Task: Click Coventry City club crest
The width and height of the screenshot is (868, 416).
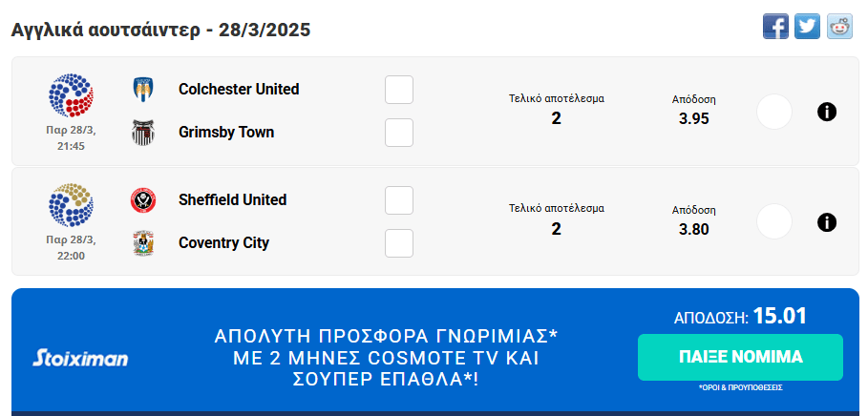Action: pyautogui.click(x=143, y=242)
